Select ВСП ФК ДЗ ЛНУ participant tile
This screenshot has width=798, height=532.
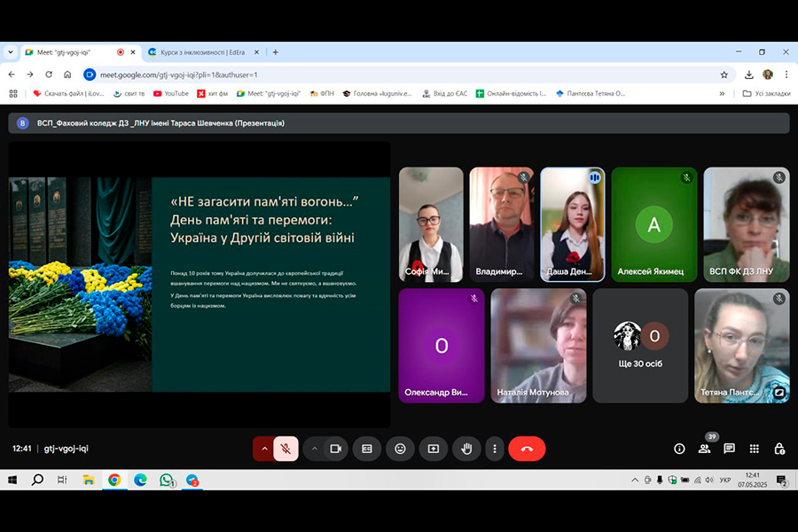click(x=747, y=224)
